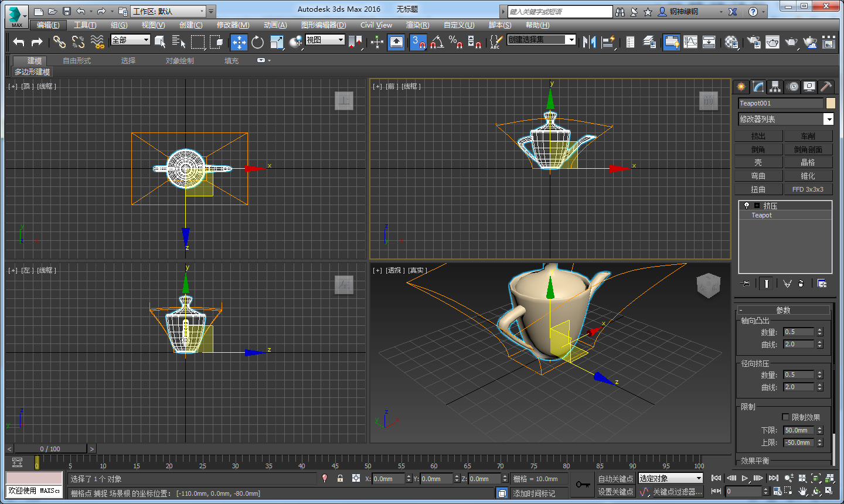The image size is (844, 504).
Task: Collapse the 参数 rollout header
Action: click(x=783, y=310)
